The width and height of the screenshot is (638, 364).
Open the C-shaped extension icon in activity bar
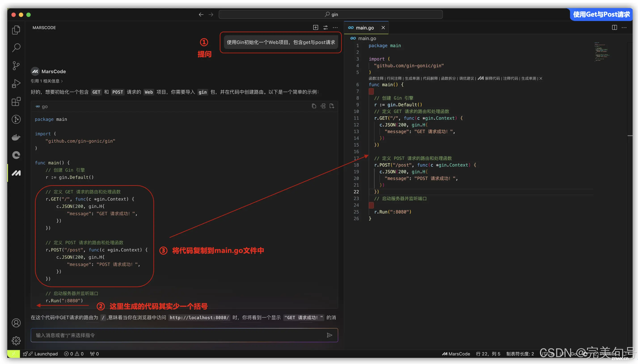tap(16, 155)
